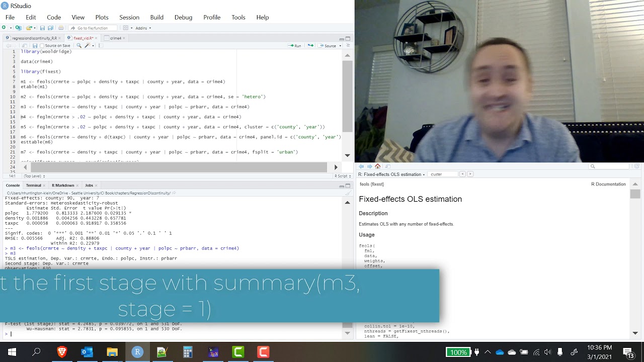The image size is (644, 362).
Task: Click the show document outline icon
Action: (348, 46)
